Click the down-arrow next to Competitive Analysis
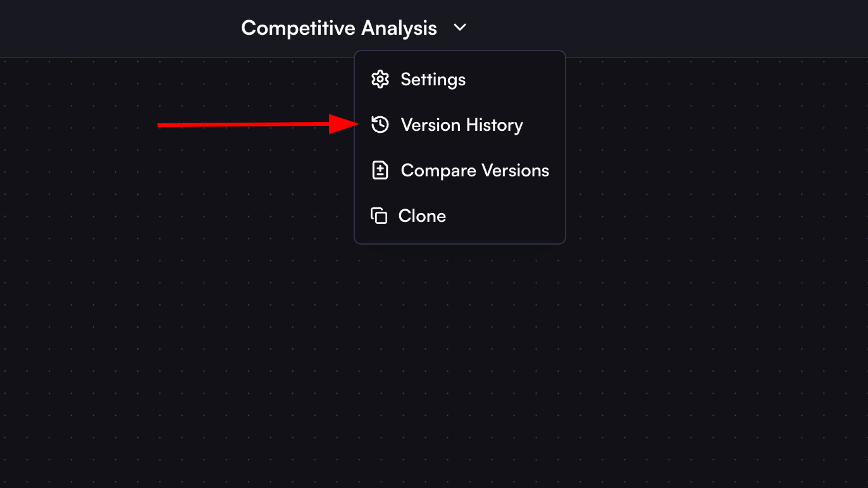Image resolution: width=868 pixels, height=488 pixels. (460, 27)
